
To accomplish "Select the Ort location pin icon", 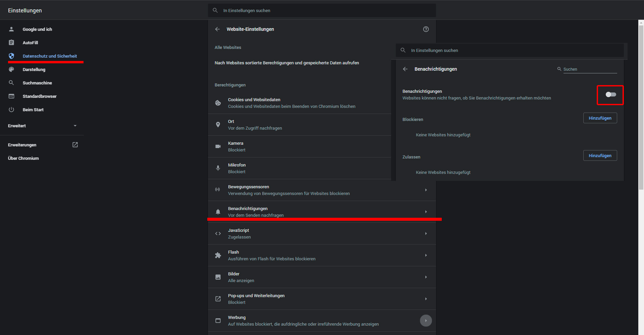I will click(x=218, y=124).
